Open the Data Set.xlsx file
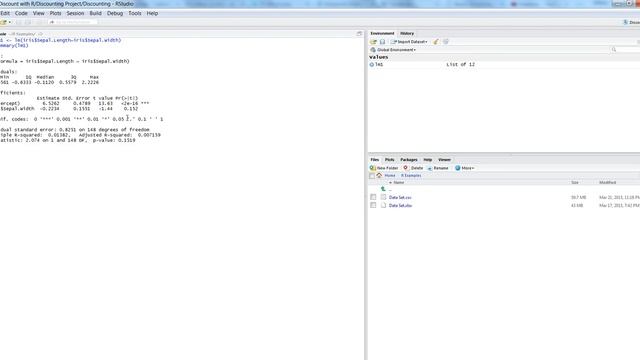The height and width of the screenshot is (360, 640). click(400, 206)
